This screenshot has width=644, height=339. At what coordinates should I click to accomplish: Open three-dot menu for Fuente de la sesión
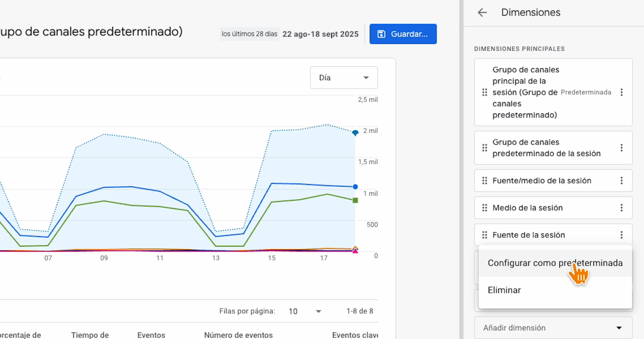621,235
